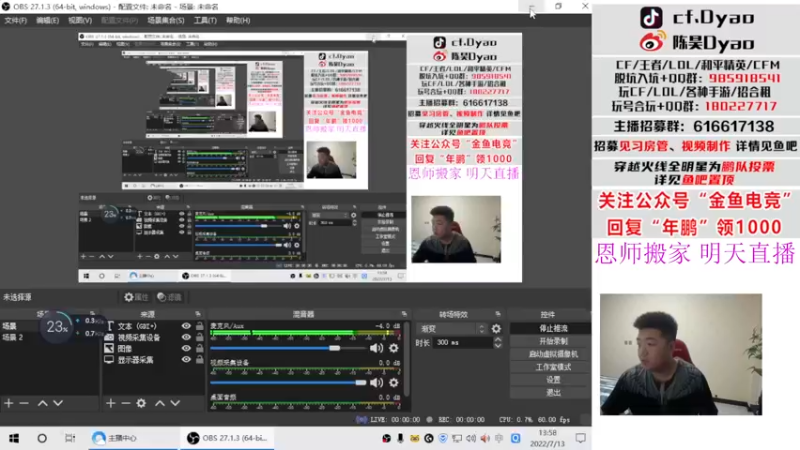Click the 设置 settings button
Viewport: 800px width, 450px height.
553,380
